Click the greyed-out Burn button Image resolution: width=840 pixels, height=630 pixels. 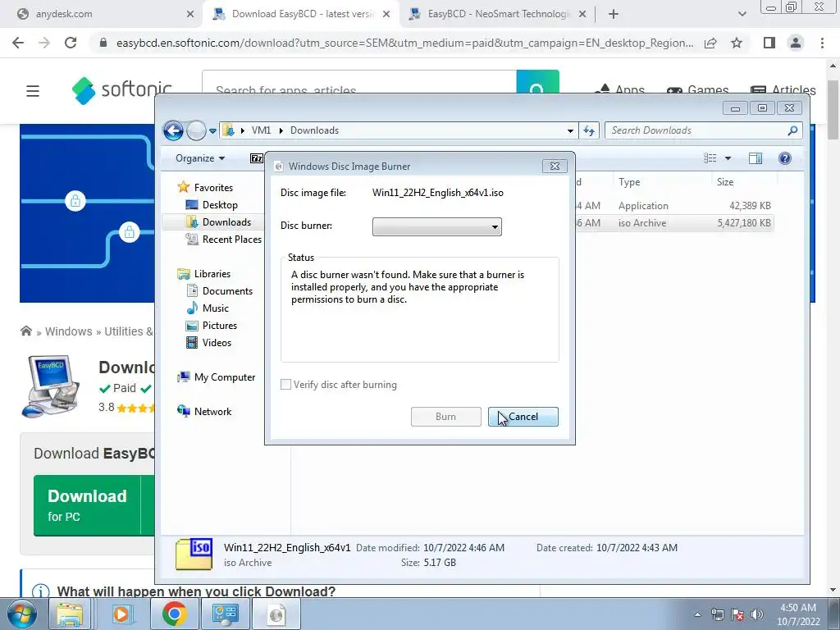point(445,417)
